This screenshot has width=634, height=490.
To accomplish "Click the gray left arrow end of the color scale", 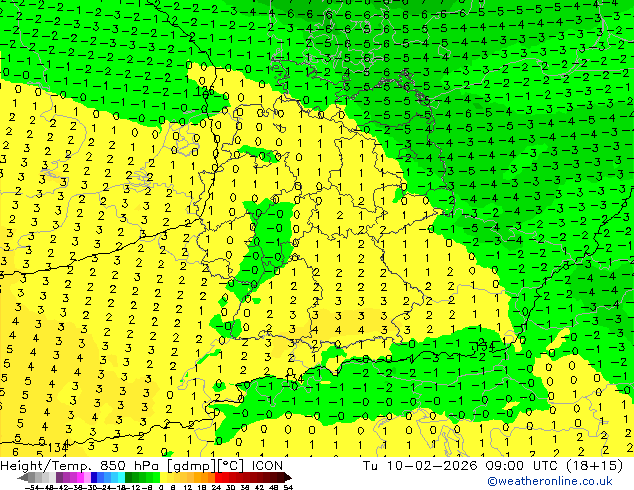I will click(23, 478).
